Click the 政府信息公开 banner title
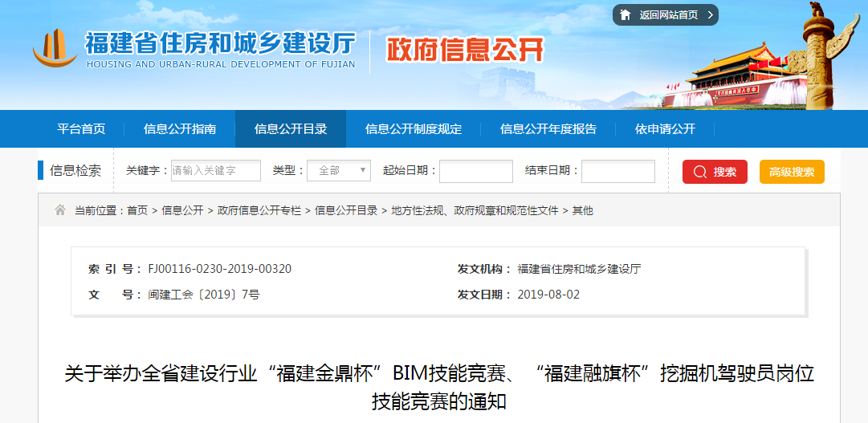 (465, 50)
